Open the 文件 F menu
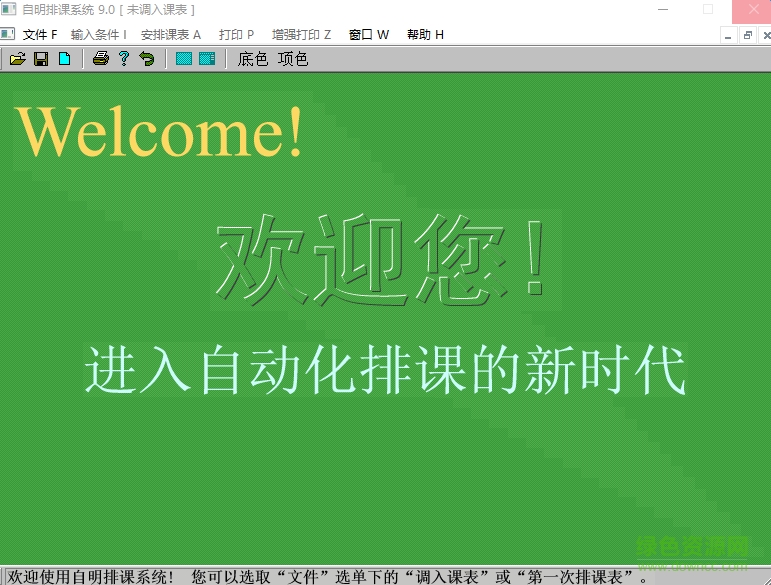The width and height of the screenshot is (771, 585). point(40,35)
